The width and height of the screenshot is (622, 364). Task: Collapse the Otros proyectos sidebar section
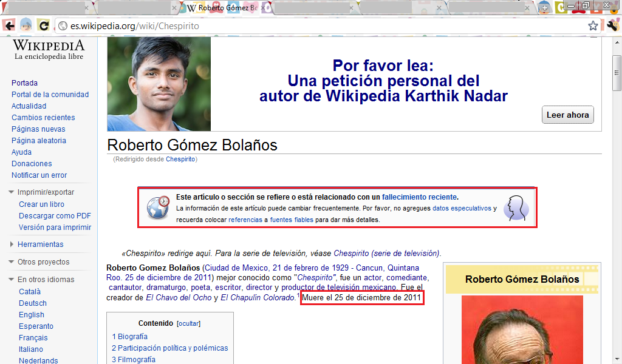pos(12,262)
